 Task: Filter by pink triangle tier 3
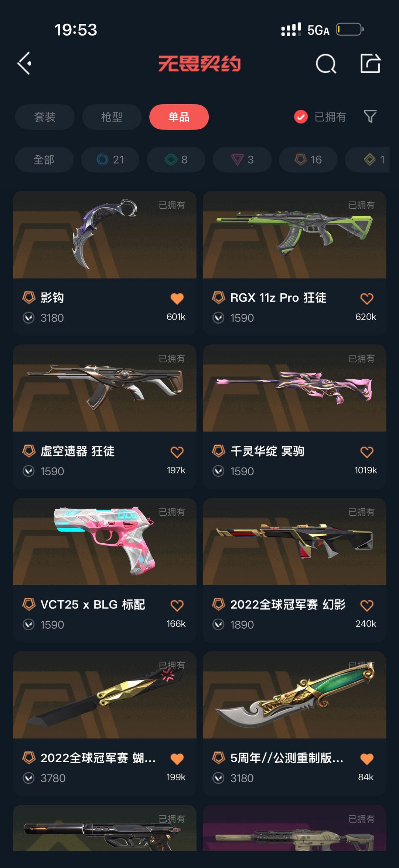242,159
